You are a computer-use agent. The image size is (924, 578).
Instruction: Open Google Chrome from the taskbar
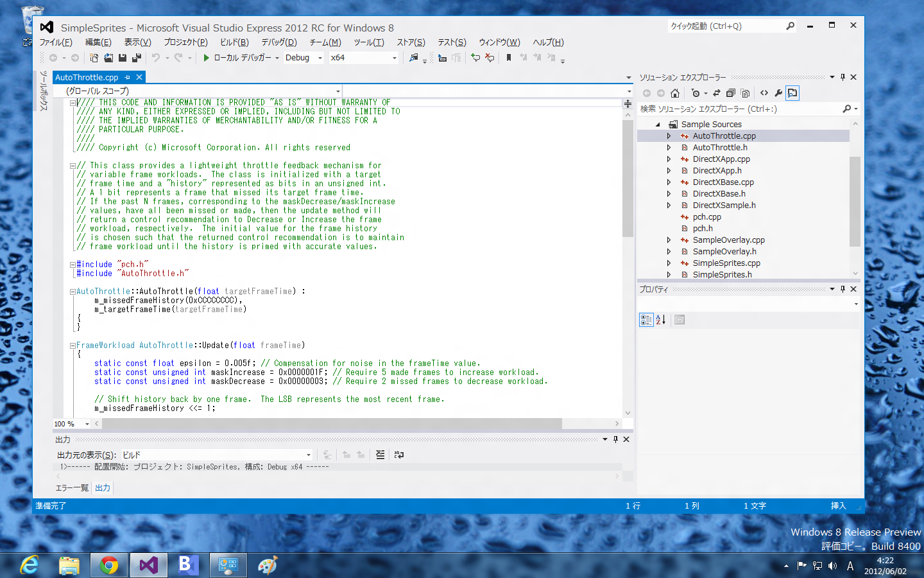click(x=108, y=565)
